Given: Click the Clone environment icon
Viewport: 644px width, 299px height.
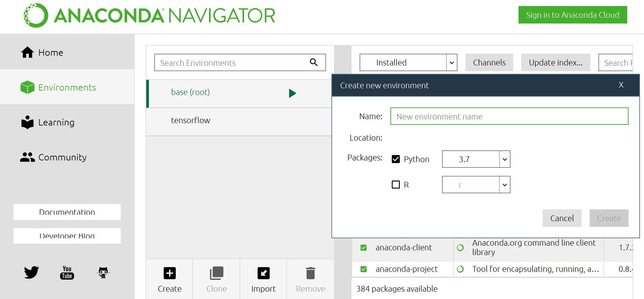Looking at the screenshot, I should coord(217,273).
